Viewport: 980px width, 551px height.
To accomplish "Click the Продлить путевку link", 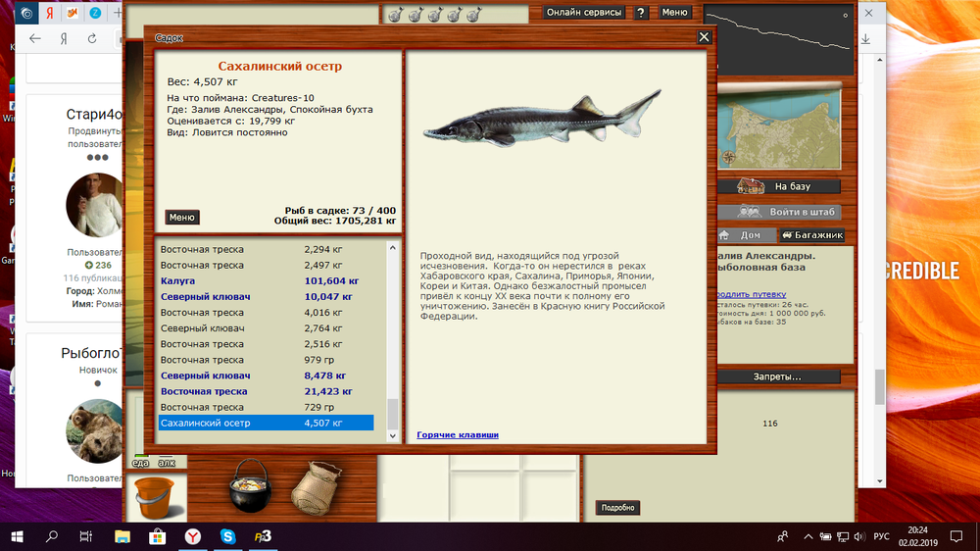I will [750, 294].
